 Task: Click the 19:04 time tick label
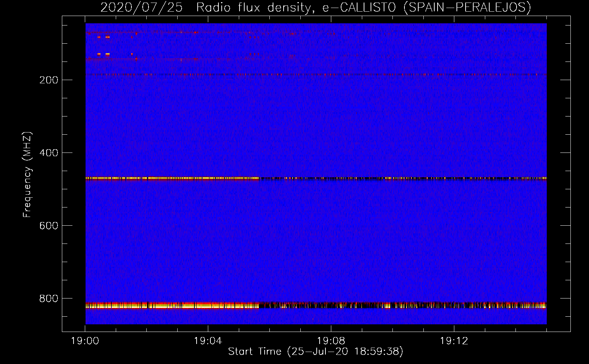(x=208, y=341)
